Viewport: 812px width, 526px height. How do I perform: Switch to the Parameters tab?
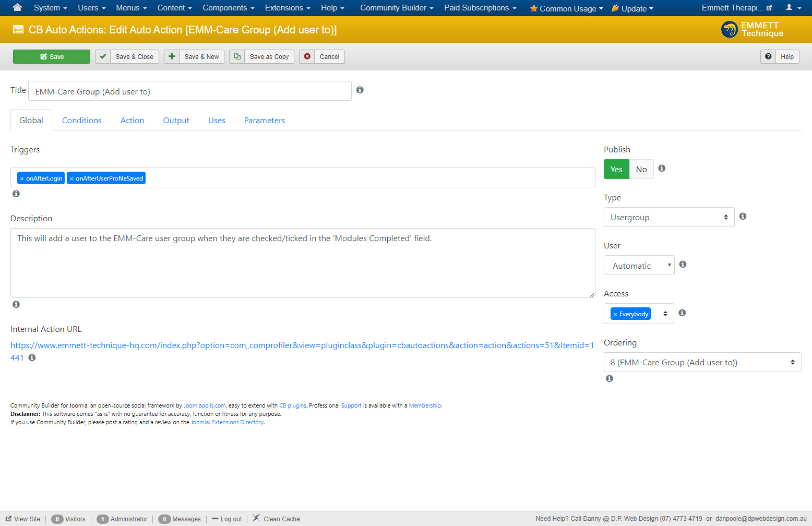click(x=265, y=120)
